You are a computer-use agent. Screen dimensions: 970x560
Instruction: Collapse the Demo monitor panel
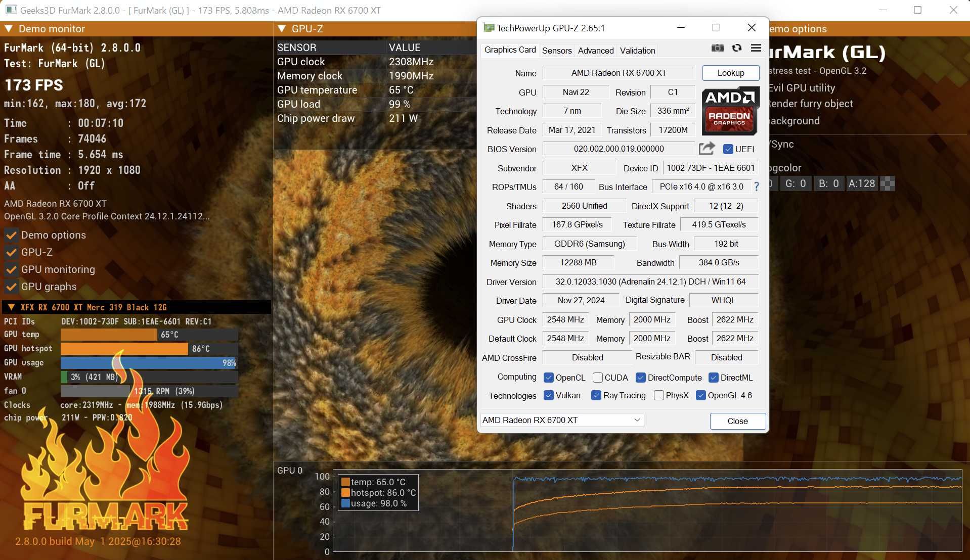point(9,29)
